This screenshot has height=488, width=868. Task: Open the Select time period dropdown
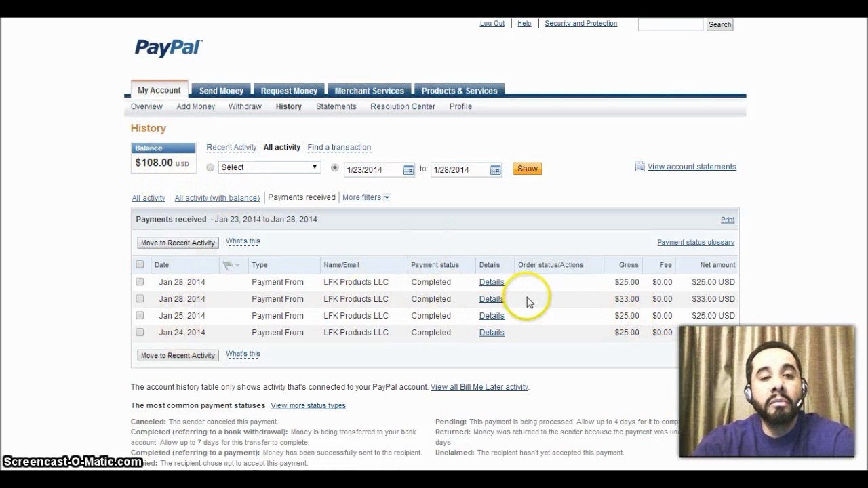coord(269,167)
